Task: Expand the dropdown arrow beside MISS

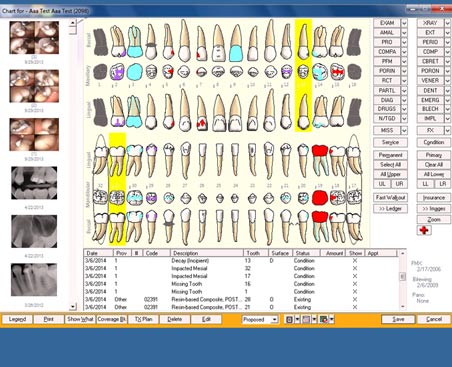Action: pos(404,130)
